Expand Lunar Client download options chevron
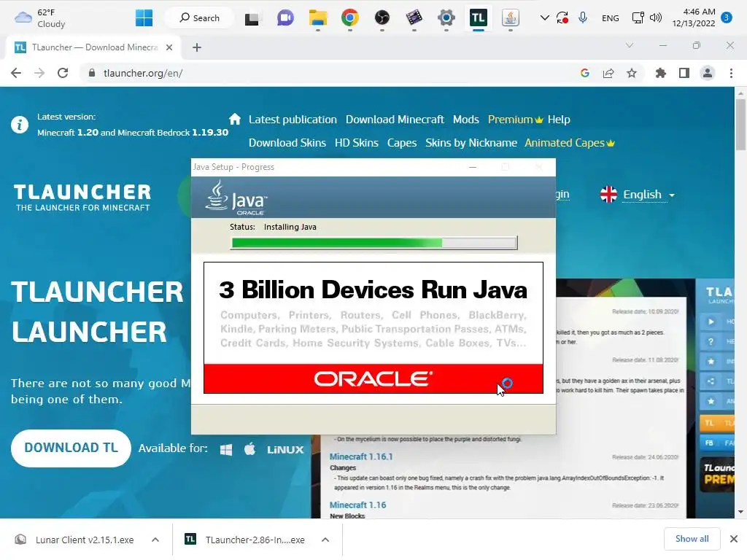The image size is (747, 560). [x=155, y=540]
